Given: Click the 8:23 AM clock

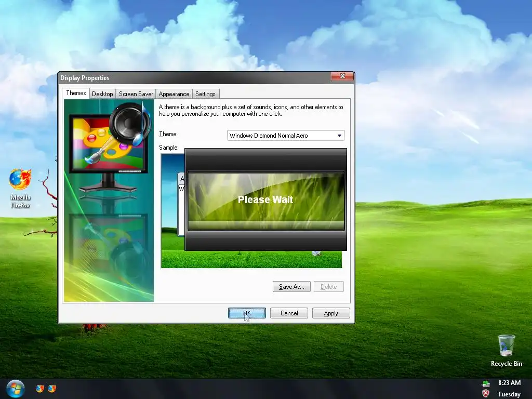Looking at the screenshot, I should (509, 383).
